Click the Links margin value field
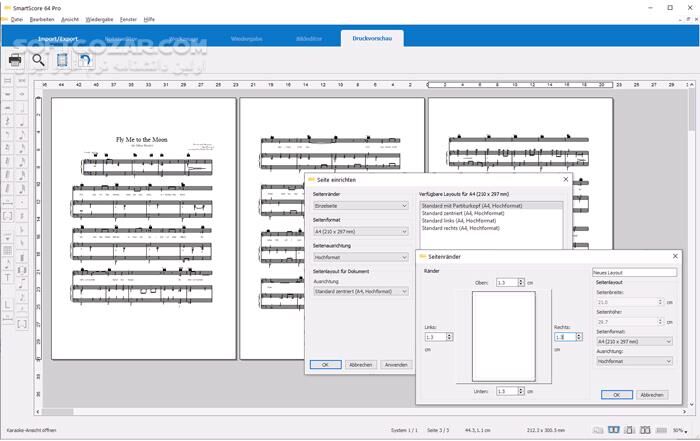Viewport: 700px width, 441px height. coord(435,337)
